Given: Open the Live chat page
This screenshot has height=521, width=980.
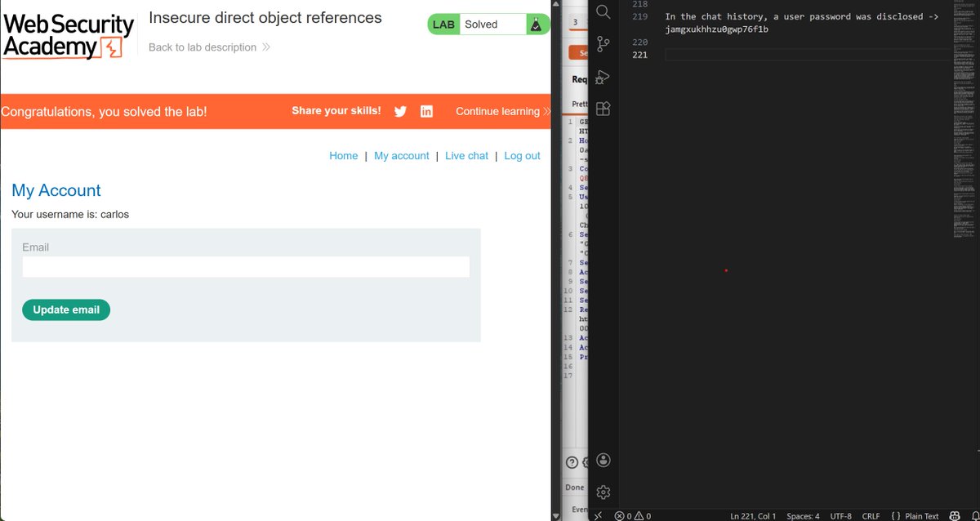Looking at the screenshot, I should 466,155.
